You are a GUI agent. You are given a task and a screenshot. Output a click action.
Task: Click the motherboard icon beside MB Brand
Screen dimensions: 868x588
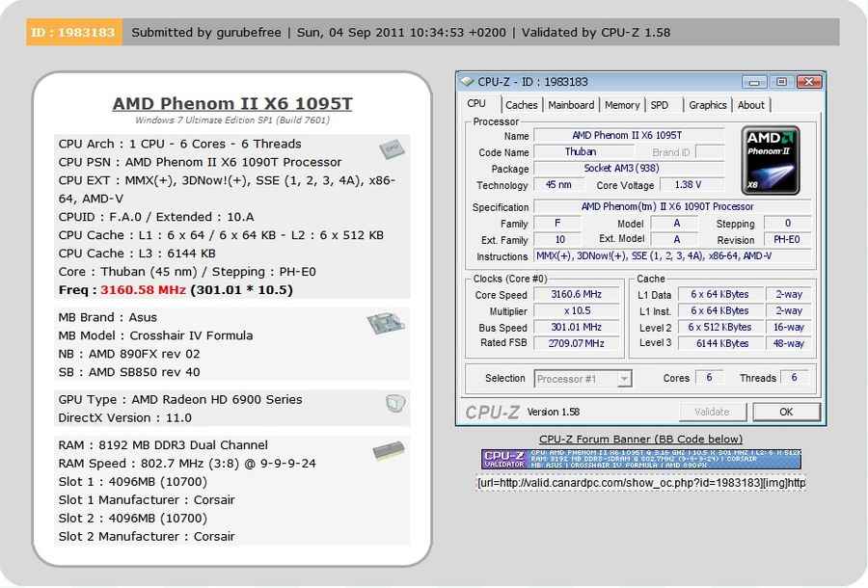[x=386, y=324]
